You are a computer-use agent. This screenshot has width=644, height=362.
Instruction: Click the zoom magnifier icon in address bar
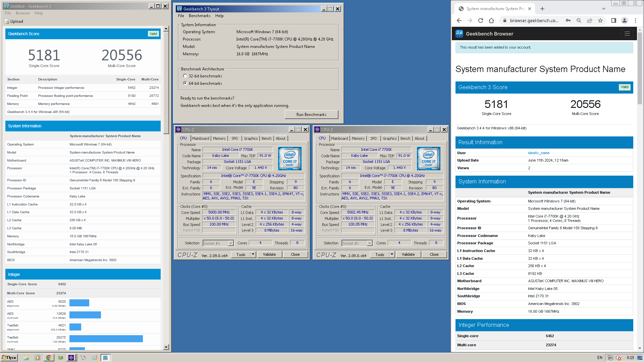coord(579,20)
